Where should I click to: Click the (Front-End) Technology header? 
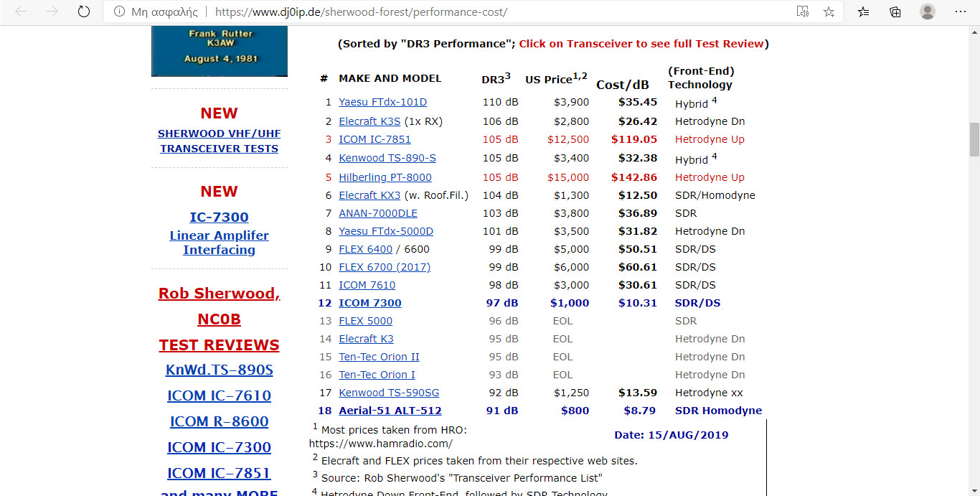pos(701,78)
